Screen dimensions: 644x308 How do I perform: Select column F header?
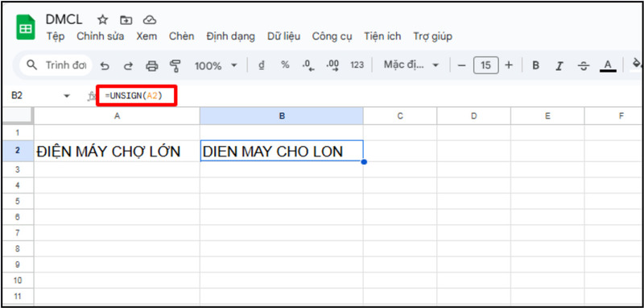click(614, 116)
